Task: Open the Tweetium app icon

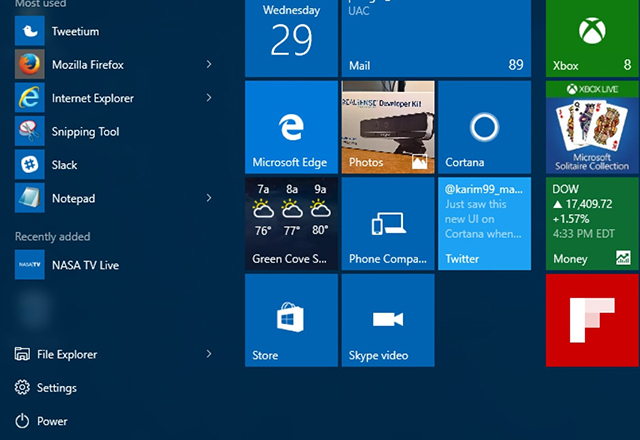Action: coord(29,31)
